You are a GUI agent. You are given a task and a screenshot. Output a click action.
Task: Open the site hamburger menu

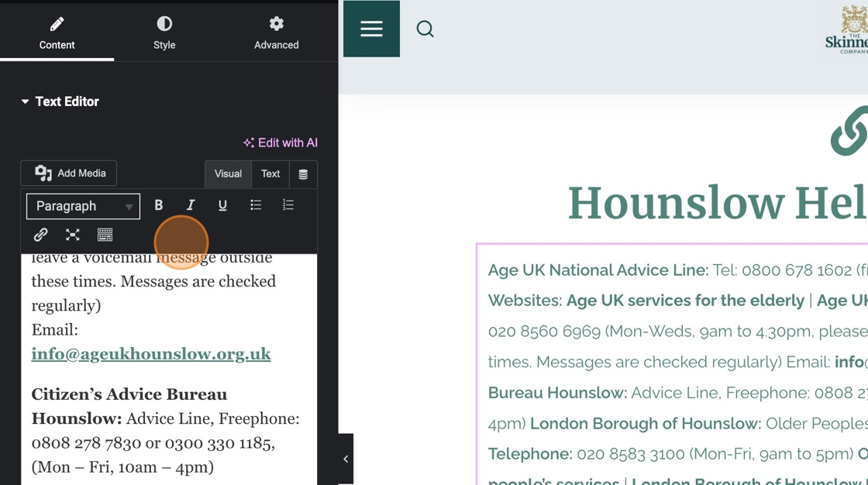(371, 29)
